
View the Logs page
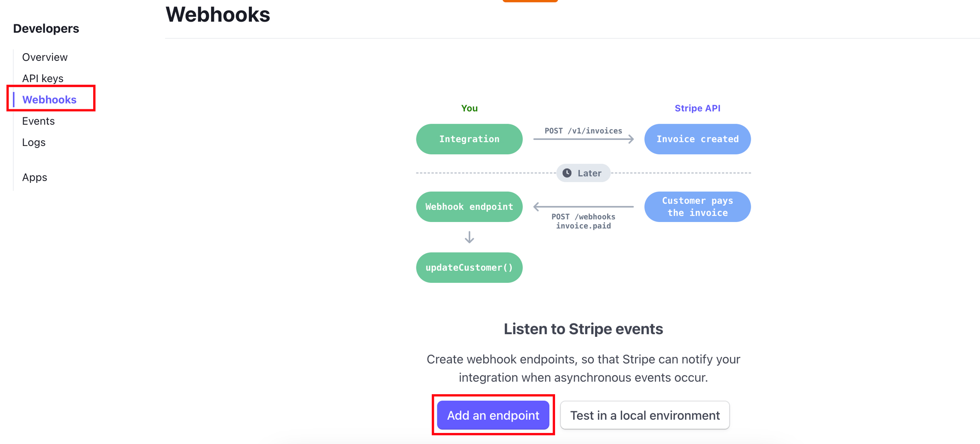click(x=34, y=142)
